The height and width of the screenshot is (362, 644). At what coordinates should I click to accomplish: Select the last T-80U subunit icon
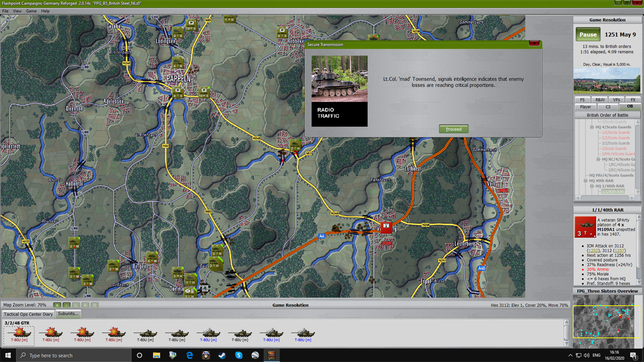[303, 334]
